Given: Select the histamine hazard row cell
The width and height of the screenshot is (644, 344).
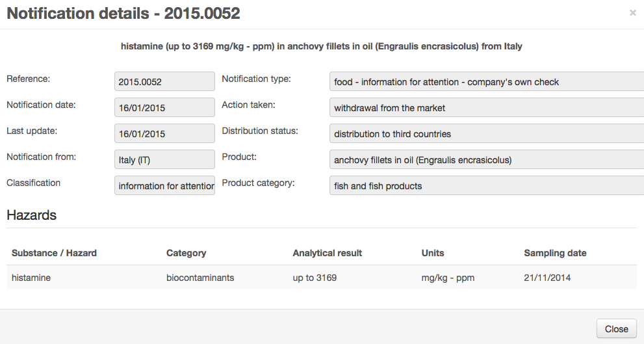Looking at the screenshot, I should pyautogui.click(x=31, y=278).
